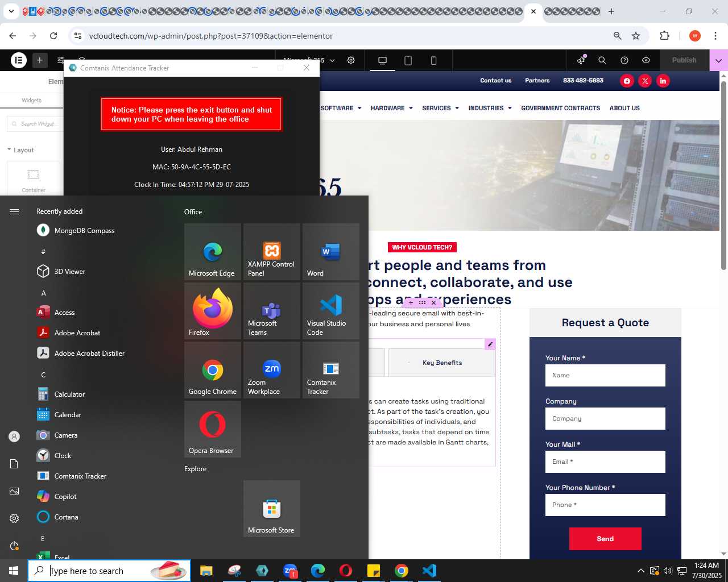Image resolution: width=728 pixels, height=582 pixels.
Task: Click the Email input field
Action: 605,462
